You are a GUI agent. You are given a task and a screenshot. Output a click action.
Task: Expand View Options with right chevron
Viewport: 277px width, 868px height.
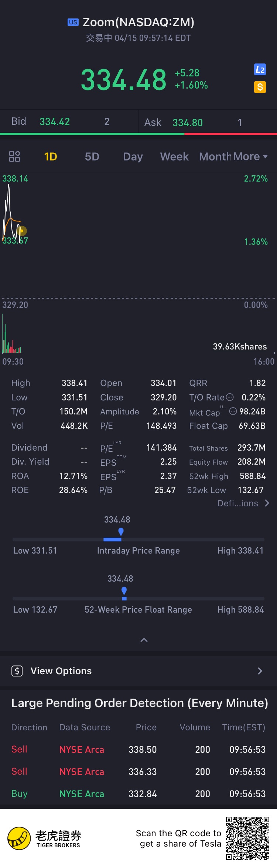260,671
